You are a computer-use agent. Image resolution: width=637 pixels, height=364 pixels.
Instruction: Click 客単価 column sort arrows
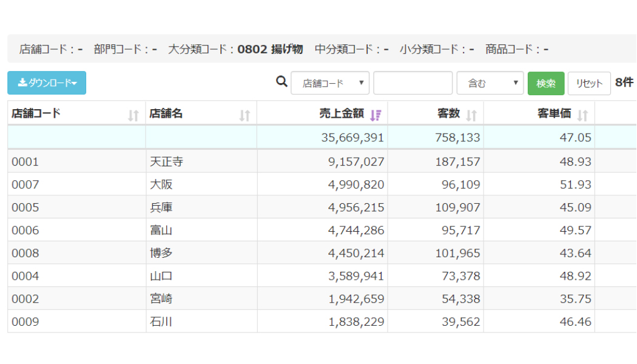(582, 115)
